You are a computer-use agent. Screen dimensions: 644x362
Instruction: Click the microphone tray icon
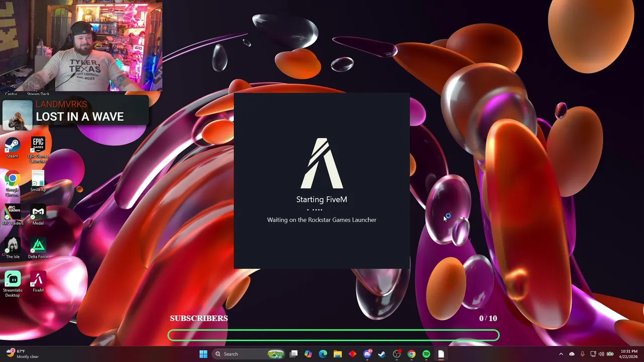[583, 354]
